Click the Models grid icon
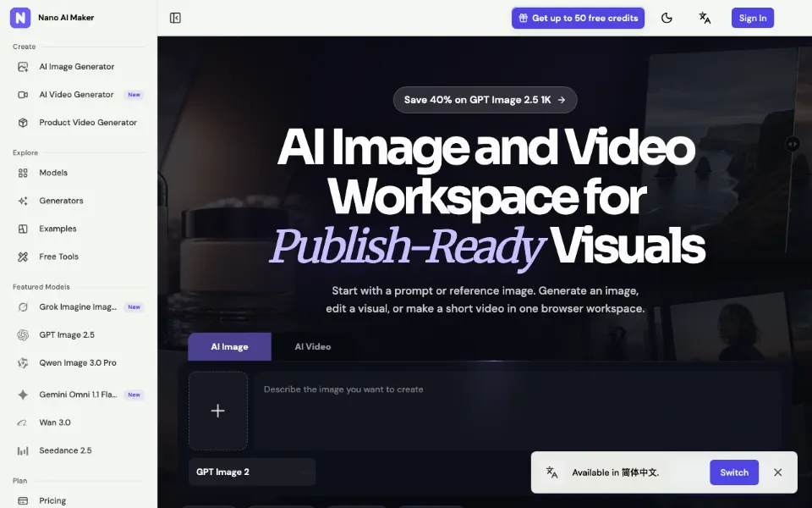Viewport: 812px width, 508px height. point(23,173)
